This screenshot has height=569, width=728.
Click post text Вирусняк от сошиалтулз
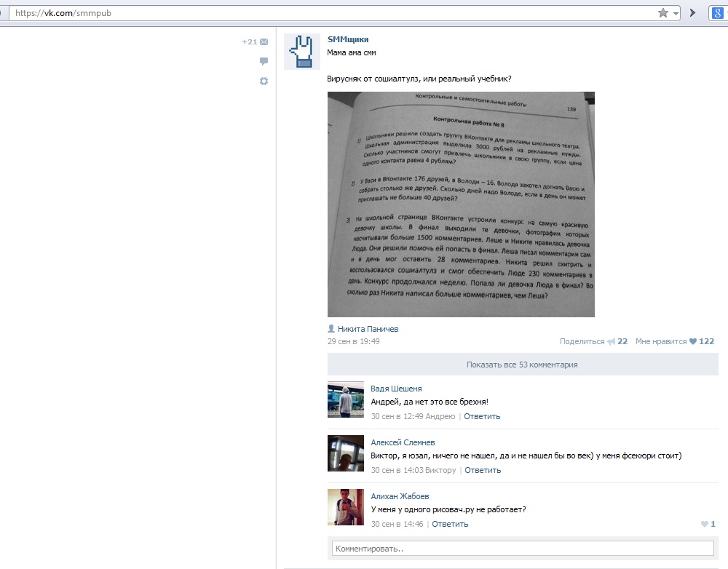pyautogui.click(x=419, y=79)
